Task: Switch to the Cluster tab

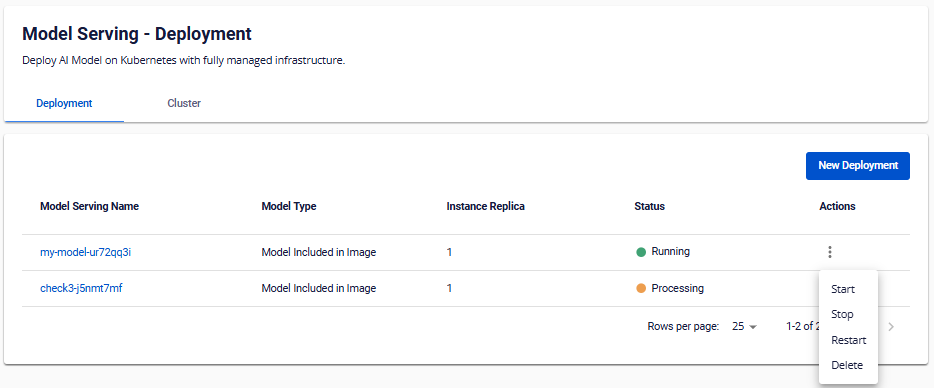Action: tap(184, 103)
